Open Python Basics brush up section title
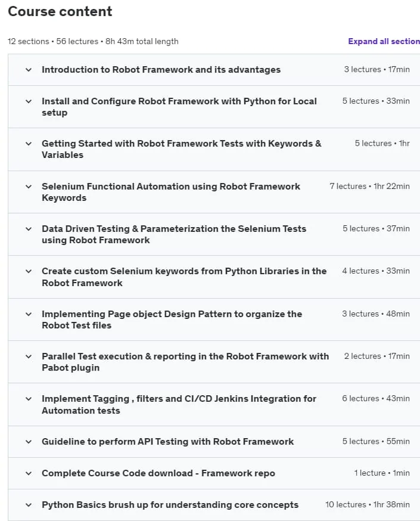 click(x=170, y=505)
